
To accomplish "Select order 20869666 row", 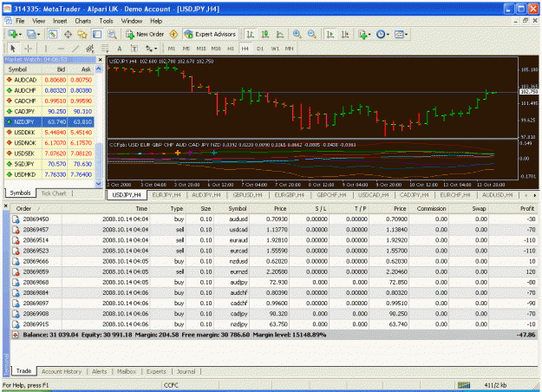I will 274,261.
